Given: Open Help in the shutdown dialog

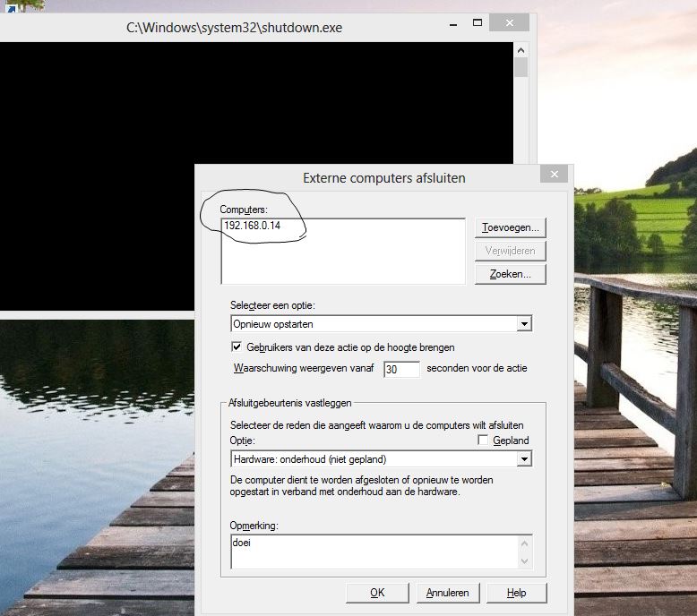Looking at the screenshot, I should [x=516, y=593].
